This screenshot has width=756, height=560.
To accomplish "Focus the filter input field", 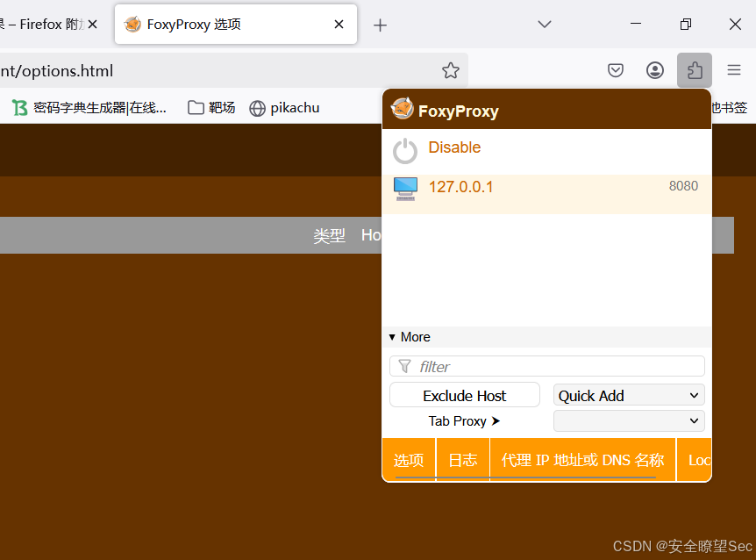I will 547,366.
